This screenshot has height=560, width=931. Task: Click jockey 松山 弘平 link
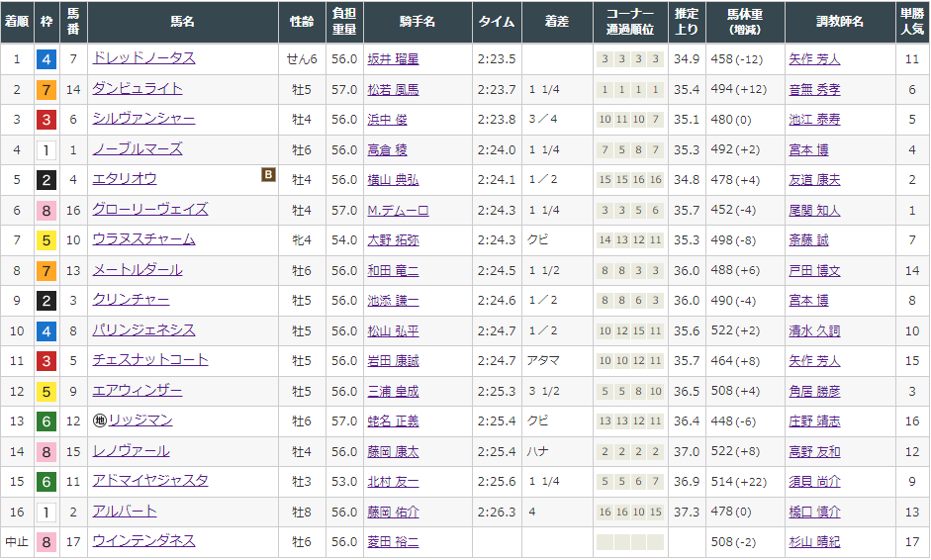[393, 331]
